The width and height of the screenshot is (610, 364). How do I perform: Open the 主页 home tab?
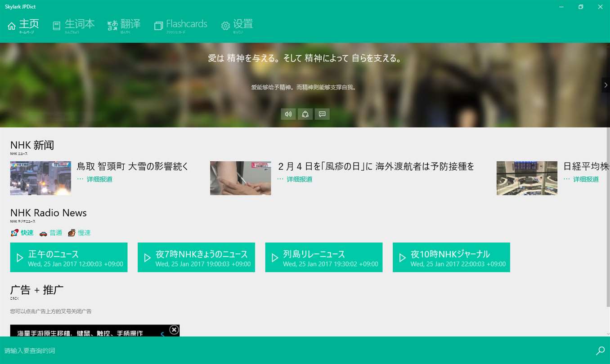tap(23, 25)
